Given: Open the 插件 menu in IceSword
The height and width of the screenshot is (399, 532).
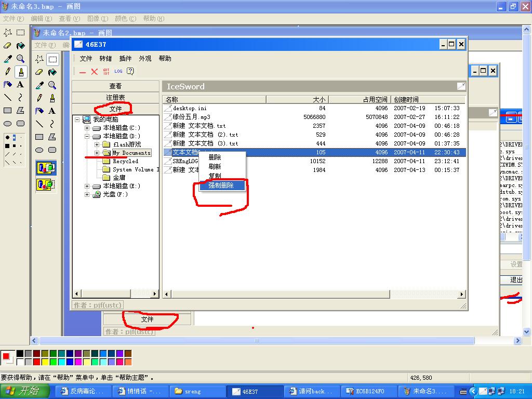Looking at the screenshot, I should point(125,58).
